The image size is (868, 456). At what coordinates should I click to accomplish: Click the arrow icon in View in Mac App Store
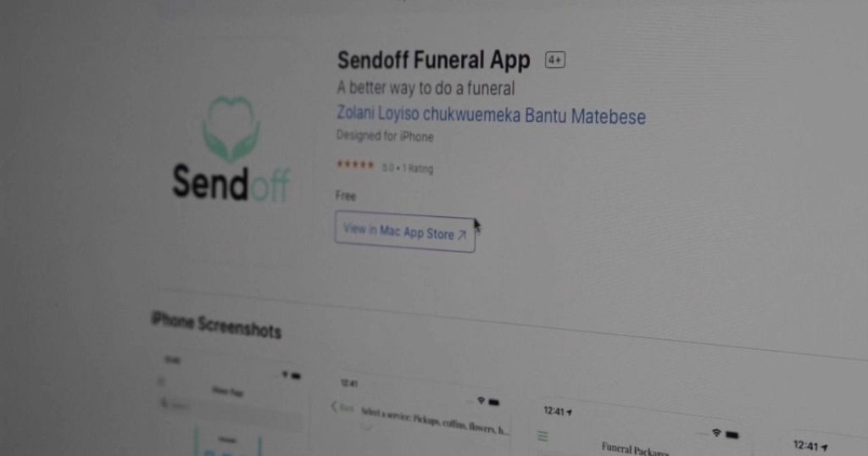(462, 235)
